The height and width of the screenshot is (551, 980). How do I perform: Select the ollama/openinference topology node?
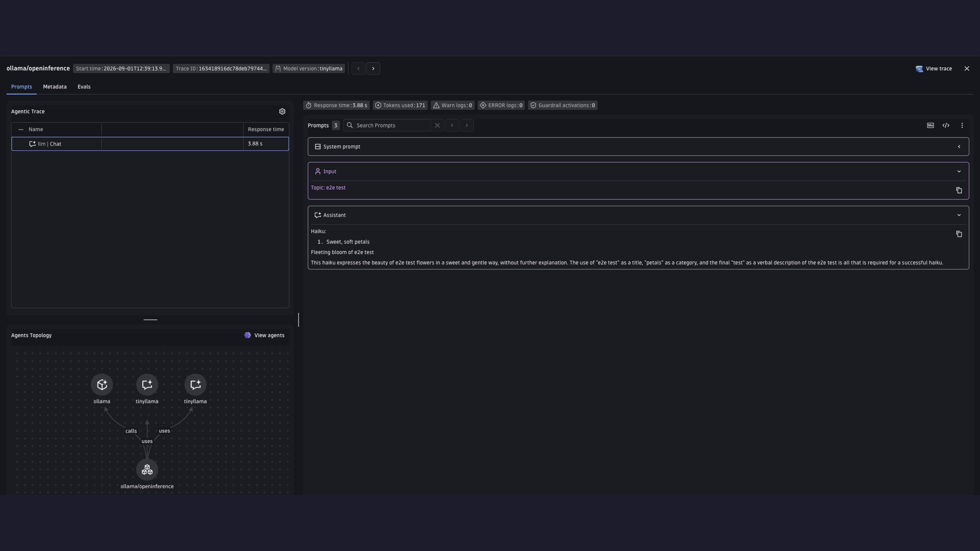(147, 470)
